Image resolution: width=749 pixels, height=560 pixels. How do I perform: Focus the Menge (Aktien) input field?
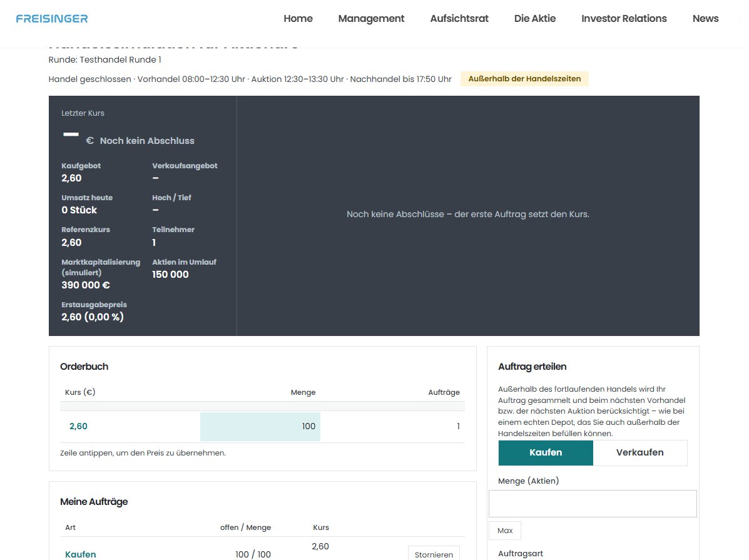pyautogui.click(x=593, y=504)
